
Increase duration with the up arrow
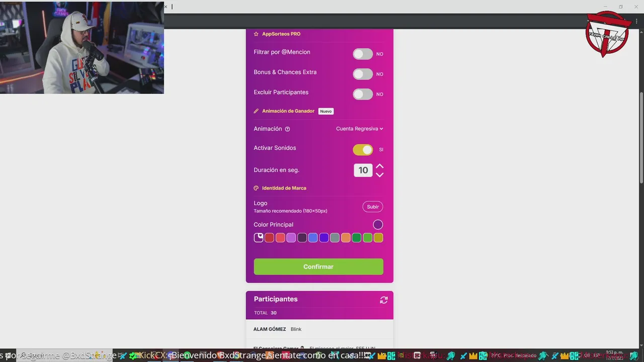[x=380, y=166]
